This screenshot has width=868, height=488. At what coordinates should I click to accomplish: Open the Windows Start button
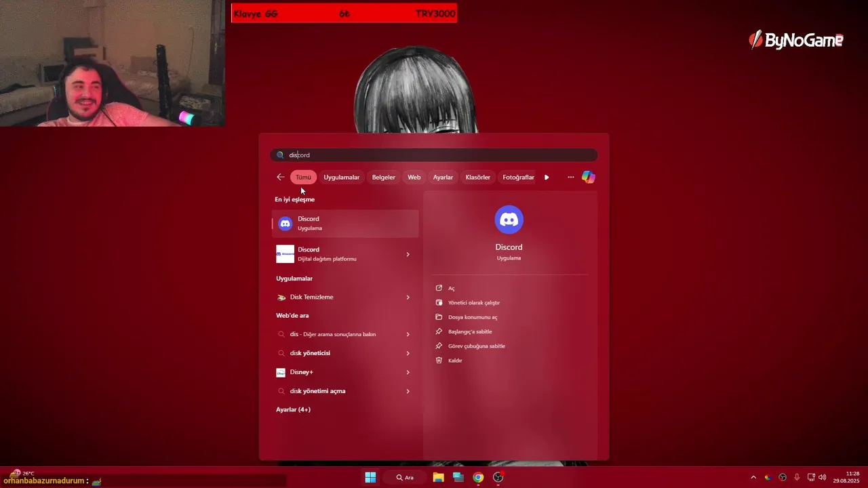click(x=370, y=477)
